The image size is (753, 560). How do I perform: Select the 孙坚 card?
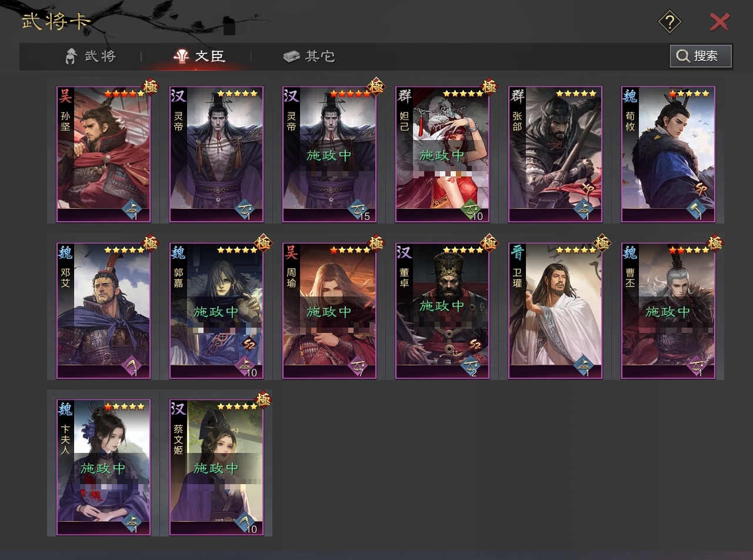coord(104,154)
